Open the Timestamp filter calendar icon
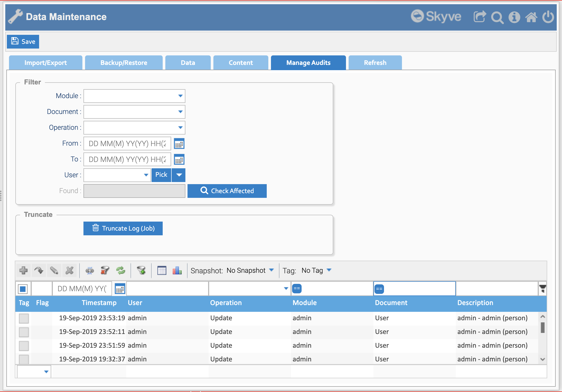The image size is (562, 392). (x=120, y=289)
